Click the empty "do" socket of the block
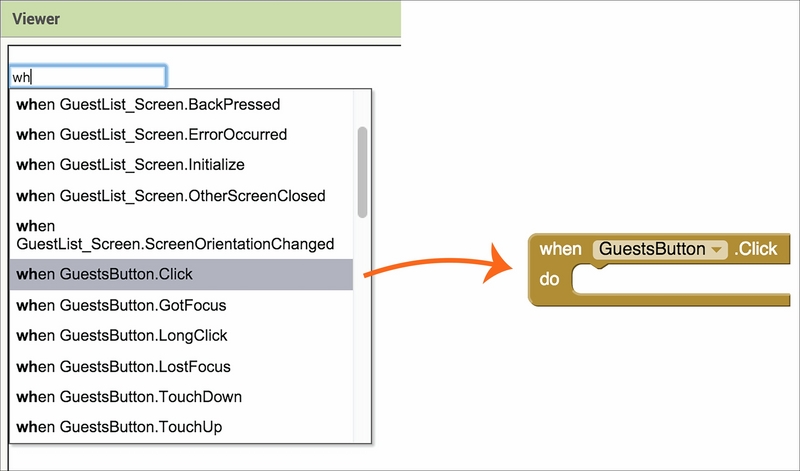The width and height of the screenshot is (800, 471). (680, 282)
